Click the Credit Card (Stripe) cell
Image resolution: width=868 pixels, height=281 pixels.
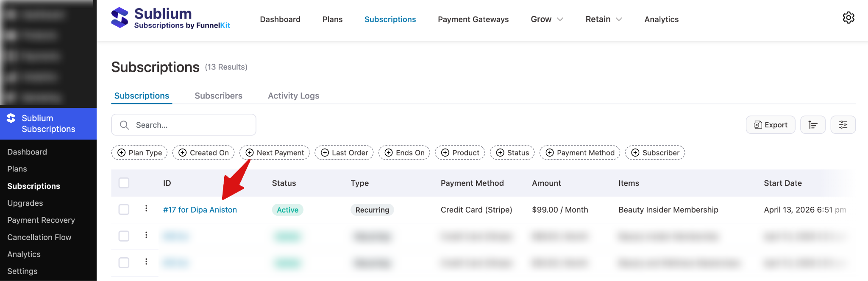click(x=476, y=210)
